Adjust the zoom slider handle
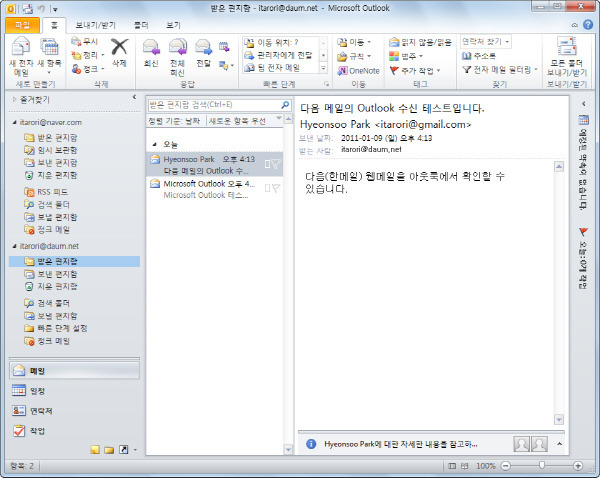Viewport: 600px width, 478px height. (x=542, y=465)
